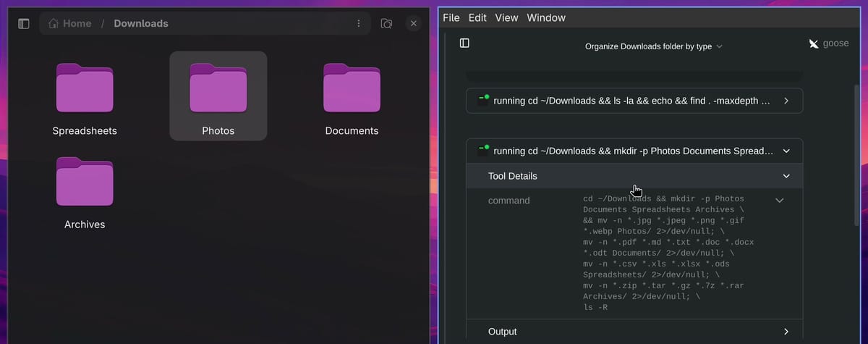
Task: Click the terminal status icon of the ls -la call
Action: click(482, 101)
